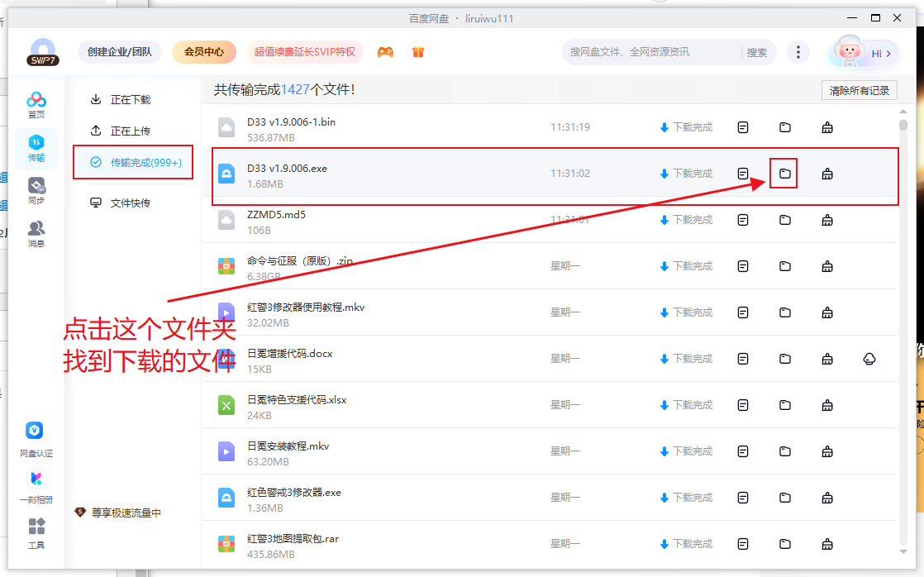Click 下载完成 status of ZZMD5.md5

(686, 220)
